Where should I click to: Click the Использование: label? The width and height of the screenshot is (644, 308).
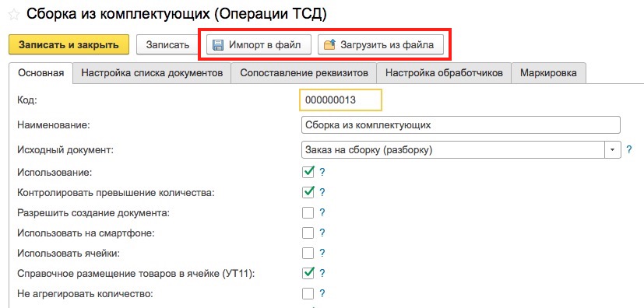coord(55,172)
